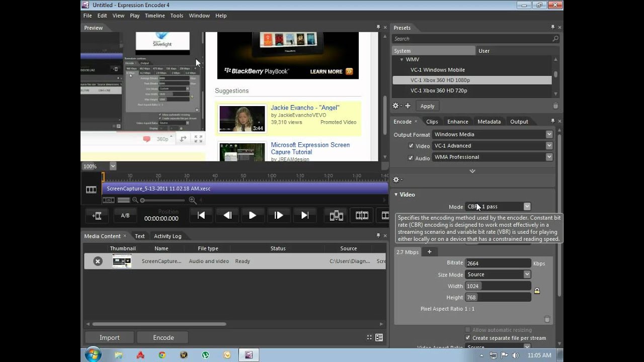The image size is (644, 362).
Task: Switch Media Content to the details list view
Action: 379,337
